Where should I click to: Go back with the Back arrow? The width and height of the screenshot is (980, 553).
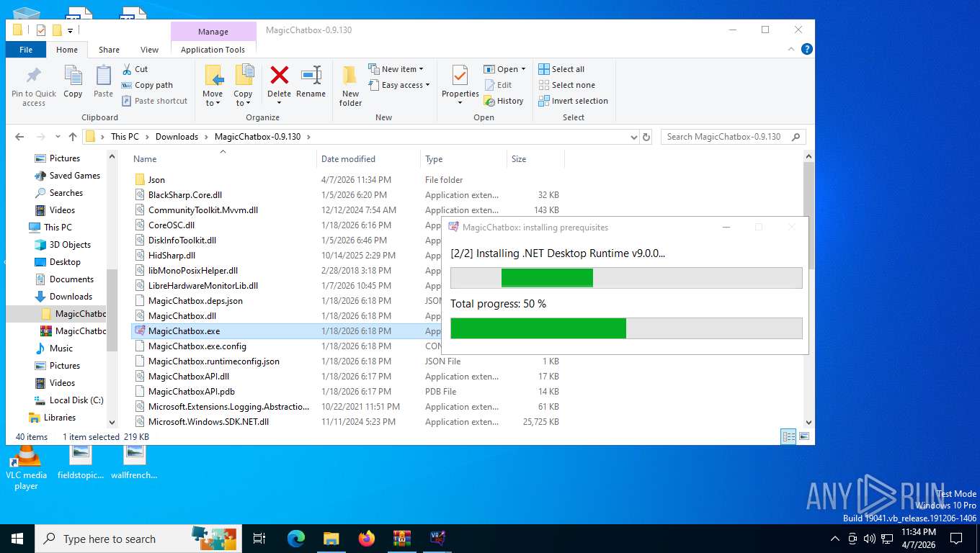(19, 137)
